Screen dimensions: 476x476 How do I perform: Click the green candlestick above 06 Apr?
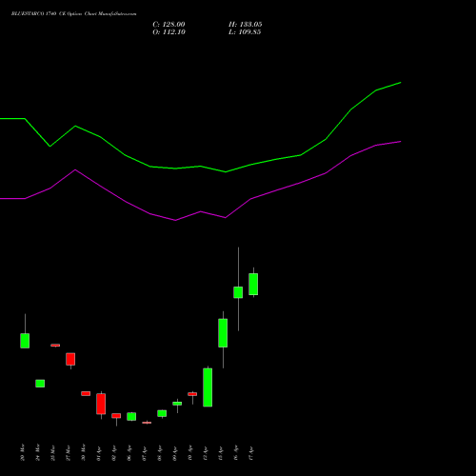131,417
